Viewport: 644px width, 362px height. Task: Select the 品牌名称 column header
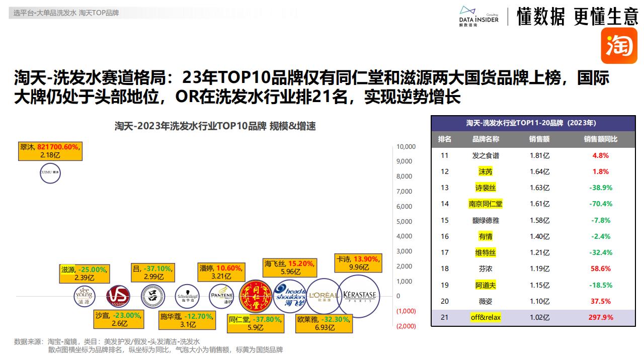486,139
